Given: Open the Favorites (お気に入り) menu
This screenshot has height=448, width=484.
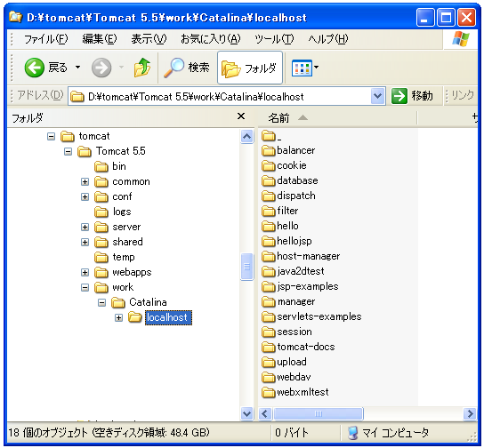Looking at the screenshot, I should click(210, 39).
